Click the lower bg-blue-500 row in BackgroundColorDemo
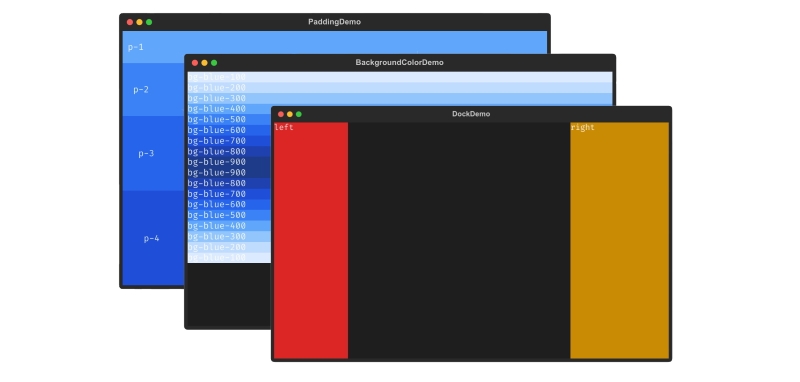The image size is (800, 382). 229,215
